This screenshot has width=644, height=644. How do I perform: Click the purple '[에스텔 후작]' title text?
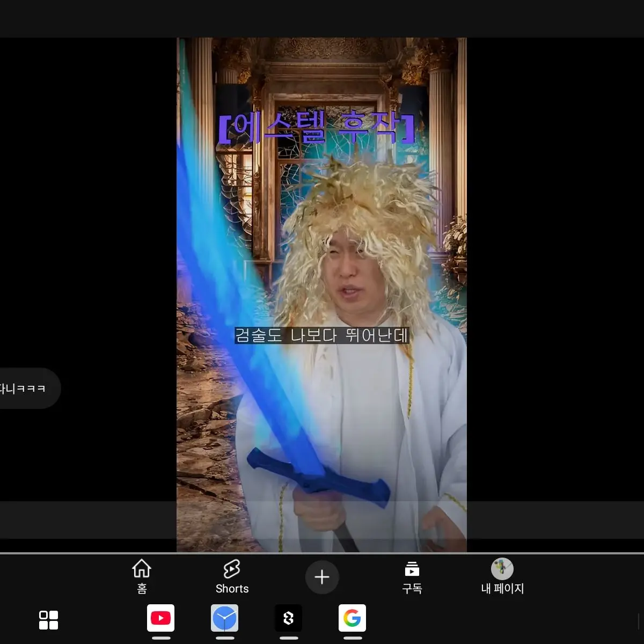coord(317,129)
